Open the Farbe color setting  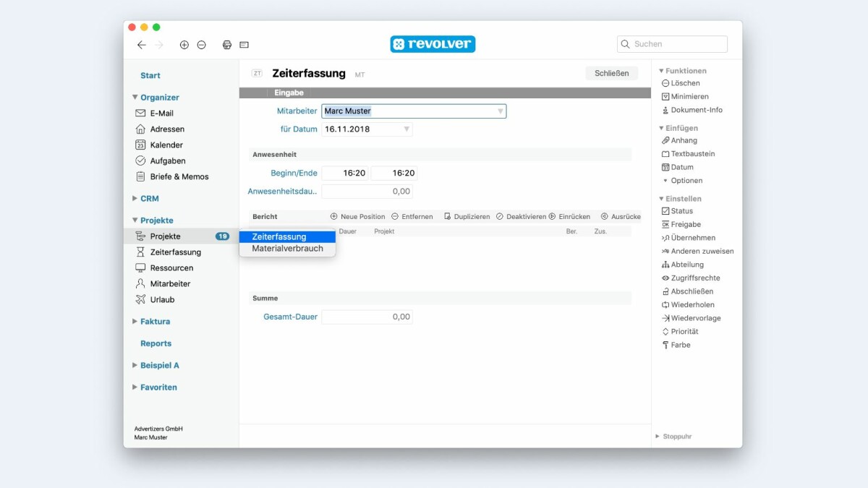[x=680, y=346]
